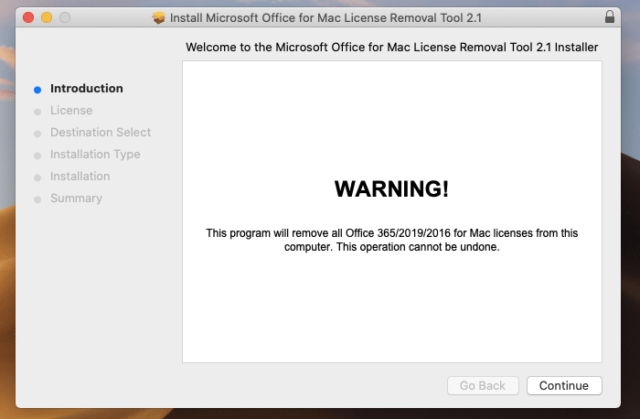Viewport: 640px width, 419px height.
Task: Click the WARNING! heading text
Action: 391,189
